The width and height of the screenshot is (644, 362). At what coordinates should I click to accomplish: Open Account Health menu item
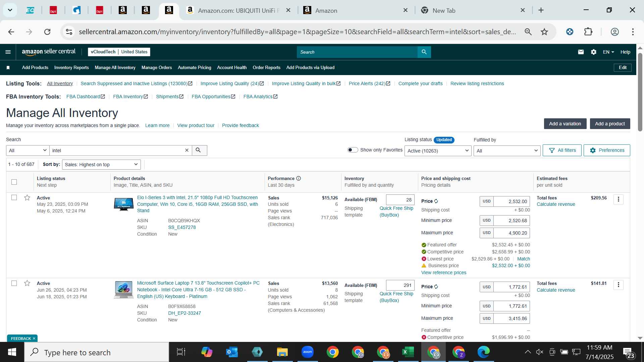coord(232,68)
